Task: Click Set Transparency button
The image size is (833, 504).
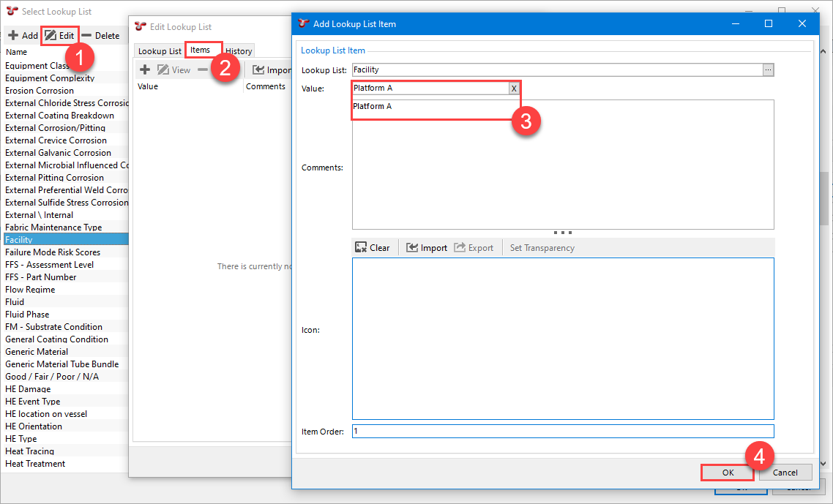Action: [542, 247]
